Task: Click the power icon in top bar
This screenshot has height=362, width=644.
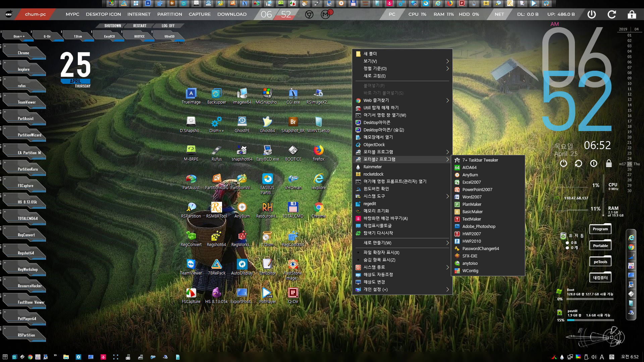Action: [592, 14]
